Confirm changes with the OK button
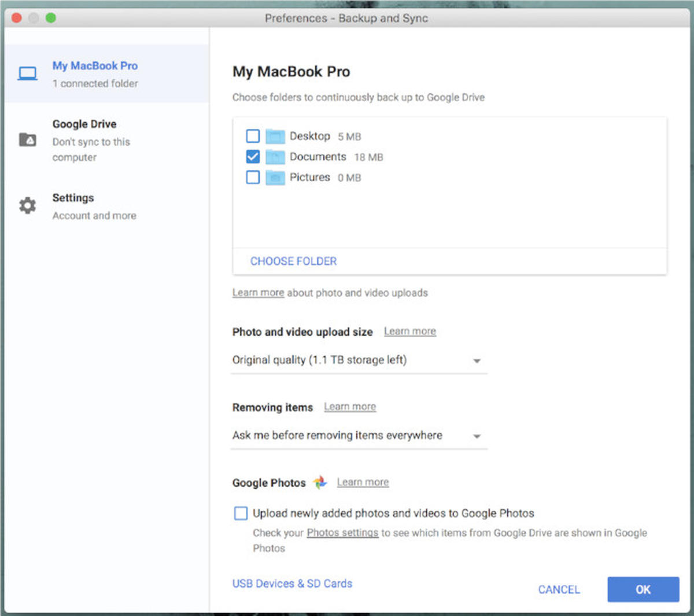The image size is (694, 616). (643, 589)
